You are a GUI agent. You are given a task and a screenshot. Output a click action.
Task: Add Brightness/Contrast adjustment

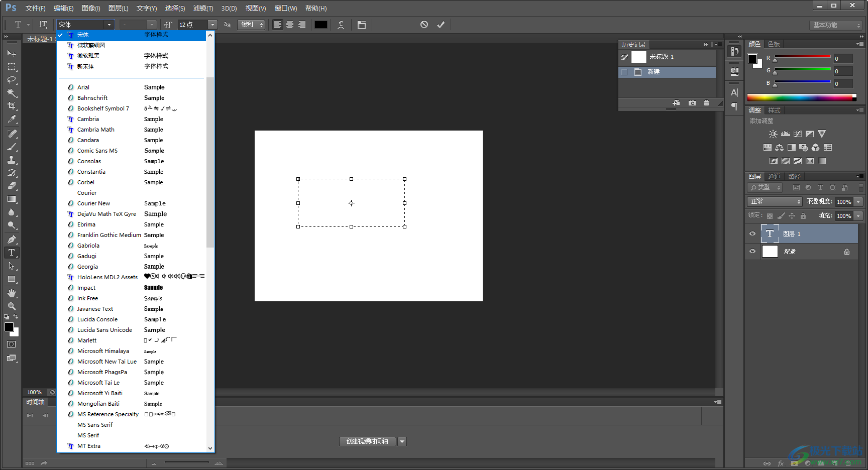pyautogui.click(x=773, y=134)
